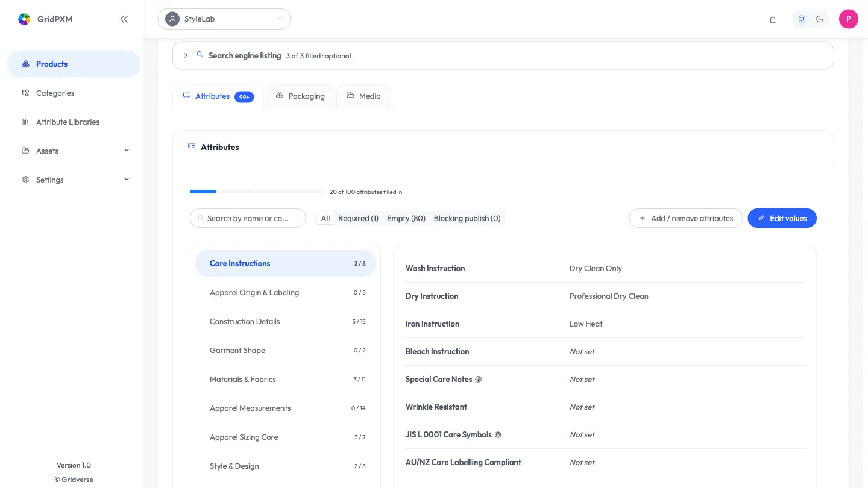Filter by Required (1)

[358, 218]
